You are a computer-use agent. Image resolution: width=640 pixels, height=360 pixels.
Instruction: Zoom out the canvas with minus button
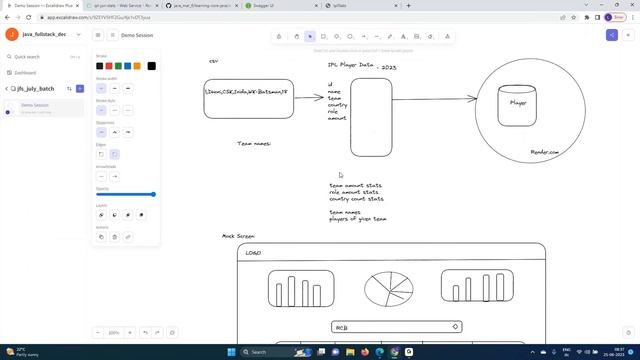point(98,333)
